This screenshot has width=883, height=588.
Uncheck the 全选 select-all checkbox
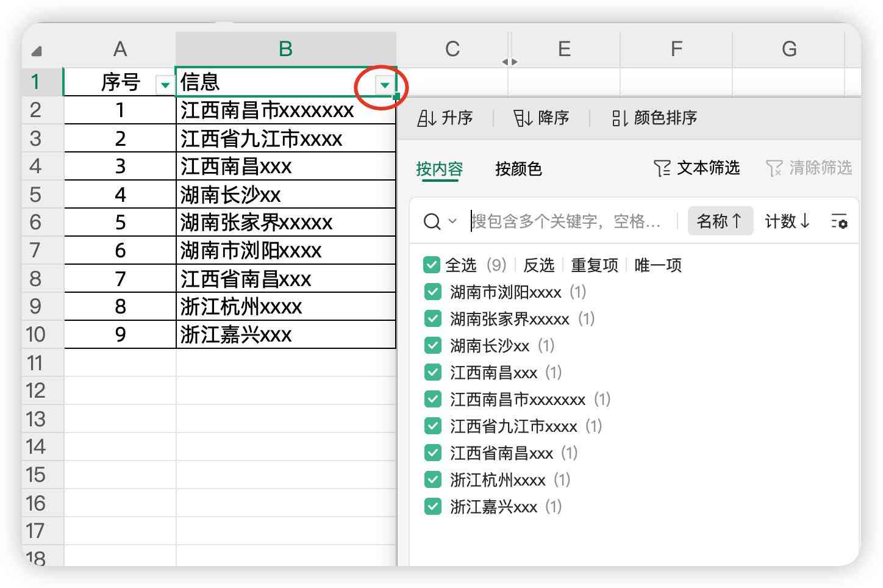(x=432, y=265)
